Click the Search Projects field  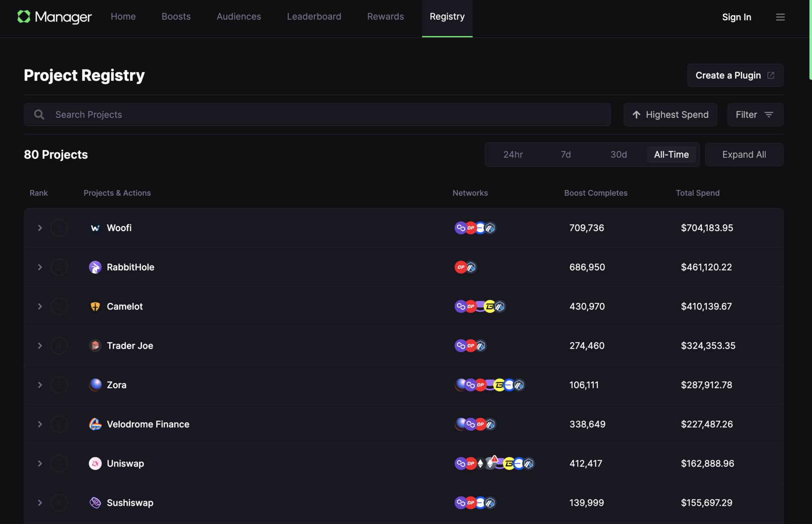[317, 115]
